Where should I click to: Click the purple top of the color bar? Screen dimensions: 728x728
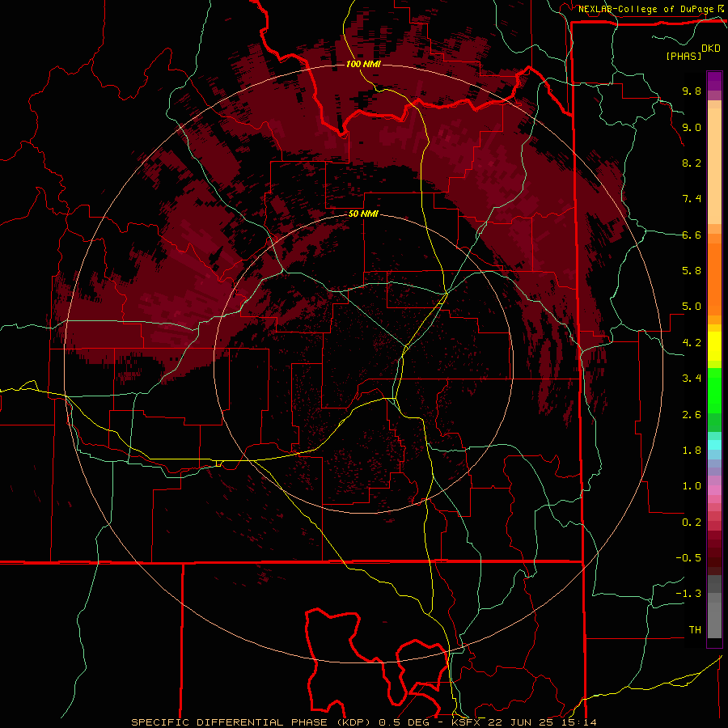[714, 81]
